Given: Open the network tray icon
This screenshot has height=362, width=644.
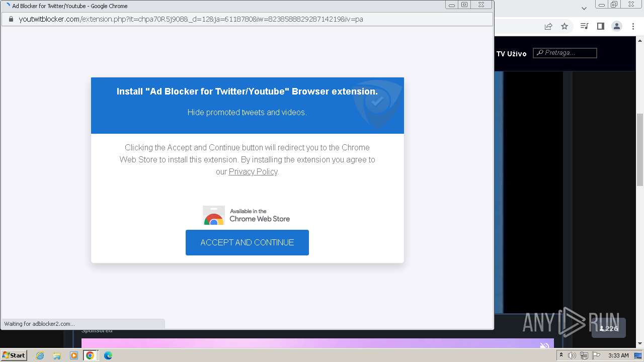Looking at the screenshot, I should 584,355.
